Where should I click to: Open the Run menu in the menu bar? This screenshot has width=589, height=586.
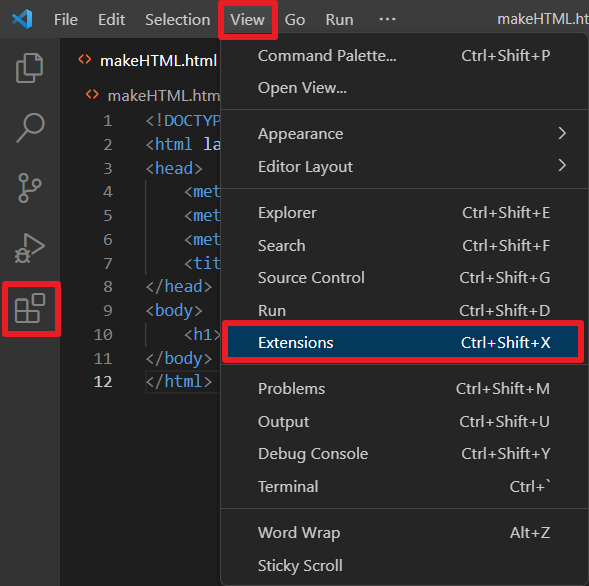tap(340, 20)
